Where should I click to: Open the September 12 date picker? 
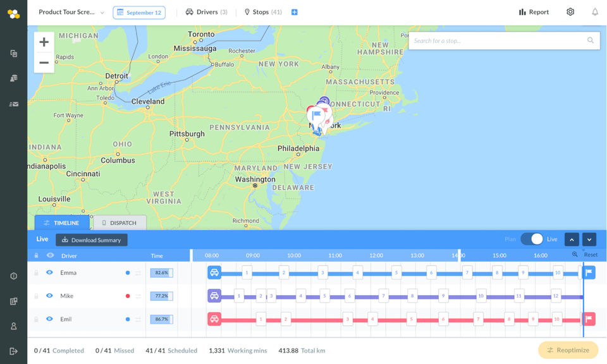click(x=139, y=13)
